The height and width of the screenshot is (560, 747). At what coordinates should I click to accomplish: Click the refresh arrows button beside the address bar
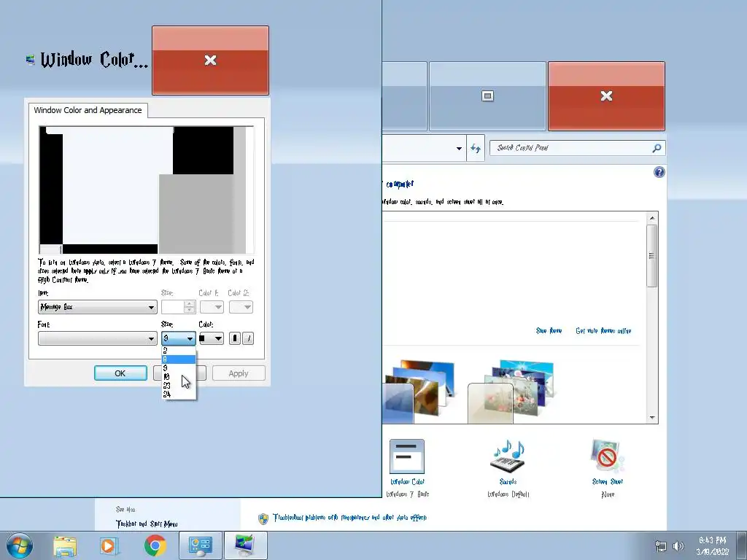point(476,148)
